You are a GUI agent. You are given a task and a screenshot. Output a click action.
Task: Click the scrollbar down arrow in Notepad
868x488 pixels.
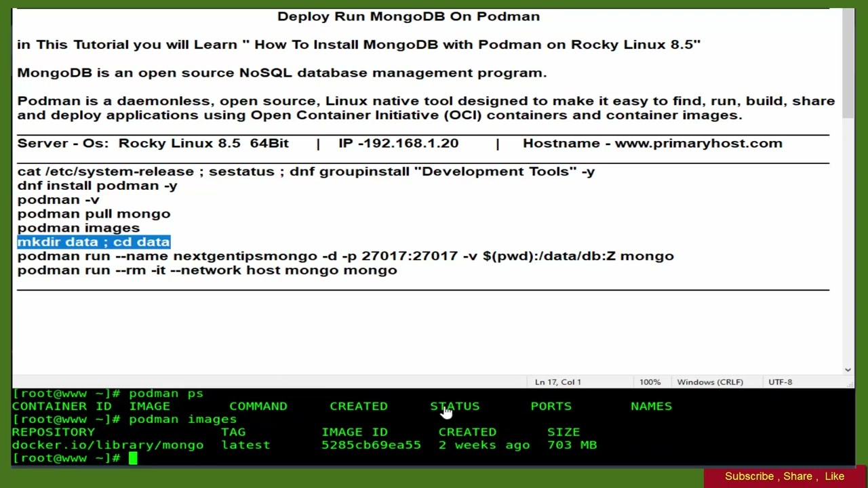tap(848, 369)
